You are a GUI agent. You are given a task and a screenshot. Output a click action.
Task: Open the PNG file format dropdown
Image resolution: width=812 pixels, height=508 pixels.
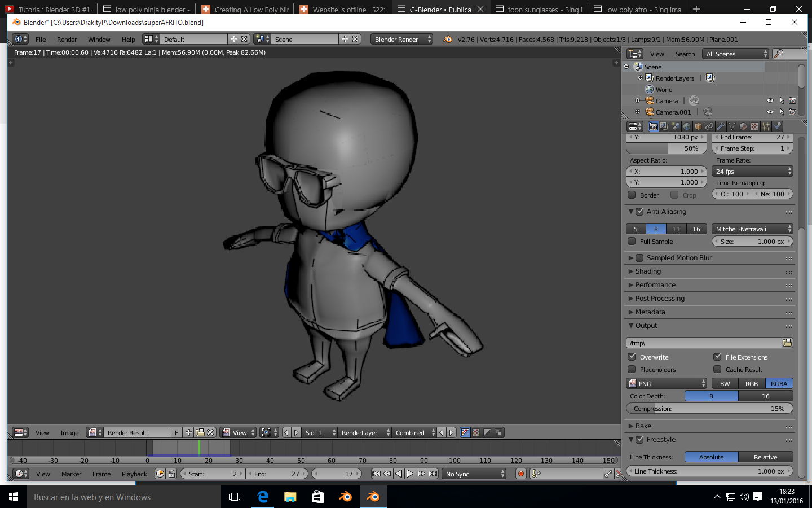pos(667,383)
